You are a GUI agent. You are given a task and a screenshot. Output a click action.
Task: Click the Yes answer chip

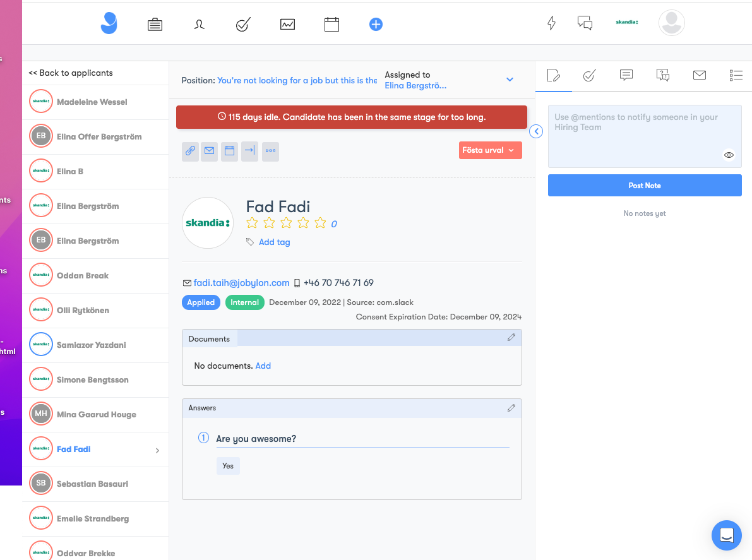tap(228, 466)
